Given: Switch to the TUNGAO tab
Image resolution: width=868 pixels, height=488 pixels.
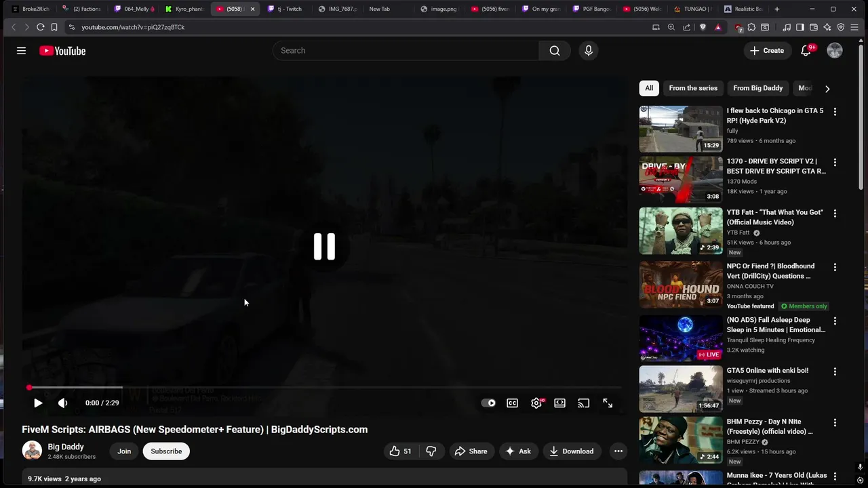Looking at the screenshot, I should pos(692,9).
